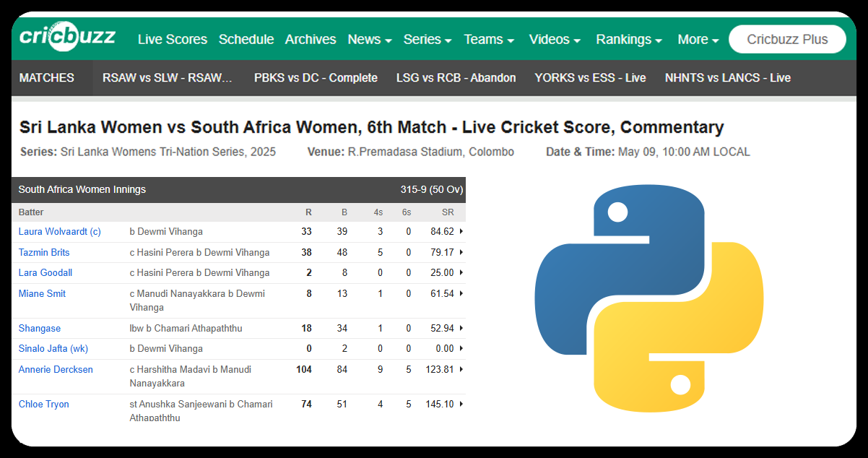This screenshot has width=868, height=458.
Task: Click the Cricbuzz logo
Action: click(67, 38)
